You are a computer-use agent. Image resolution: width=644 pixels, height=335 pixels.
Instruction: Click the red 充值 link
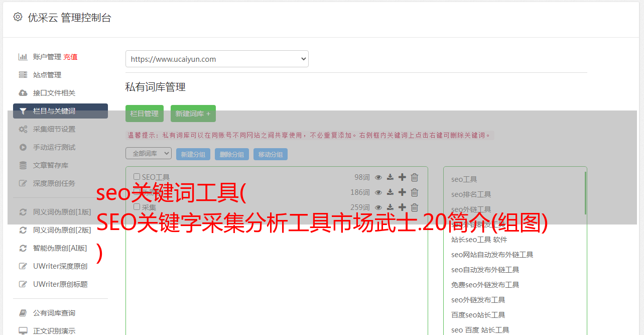click(x=70, y=57)
